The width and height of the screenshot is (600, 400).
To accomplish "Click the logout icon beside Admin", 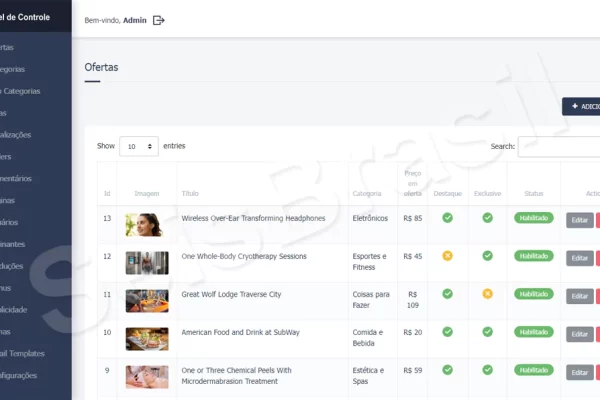I will point(158,20).
